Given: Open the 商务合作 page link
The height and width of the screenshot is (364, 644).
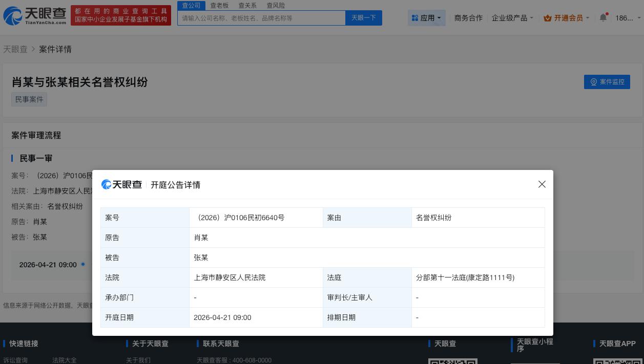Looking at the screenshot, I should tap(468, 18).
